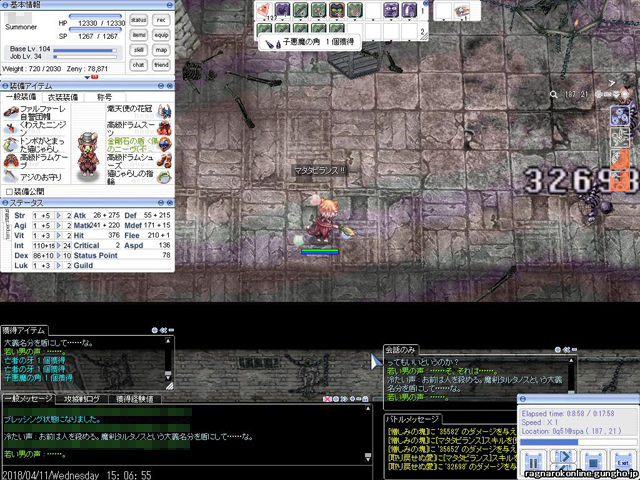Viewport: 640px width, 480px height.
Task: Select the バトルメッセージ window tab
Action: (x=412, y=419)
